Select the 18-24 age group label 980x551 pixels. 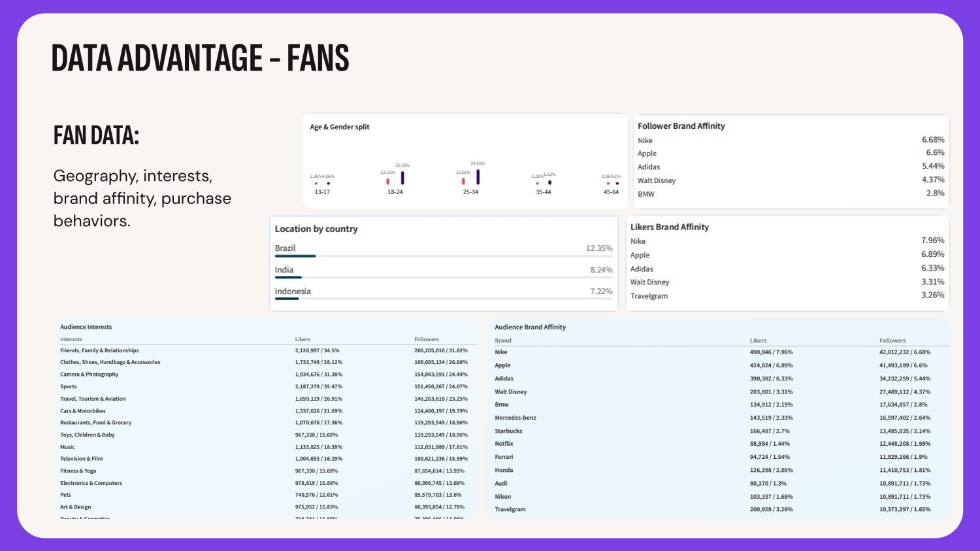(395, 192)
